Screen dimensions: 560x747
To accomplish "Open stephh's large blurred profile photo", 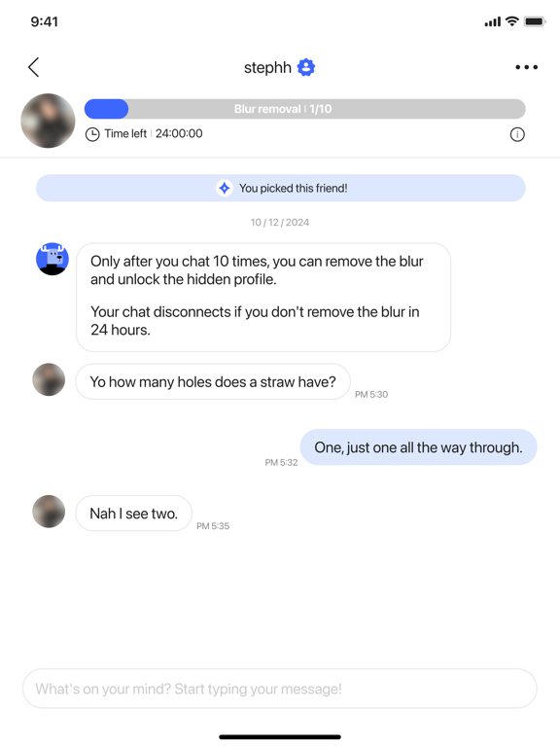I will [x=48, y=121].
